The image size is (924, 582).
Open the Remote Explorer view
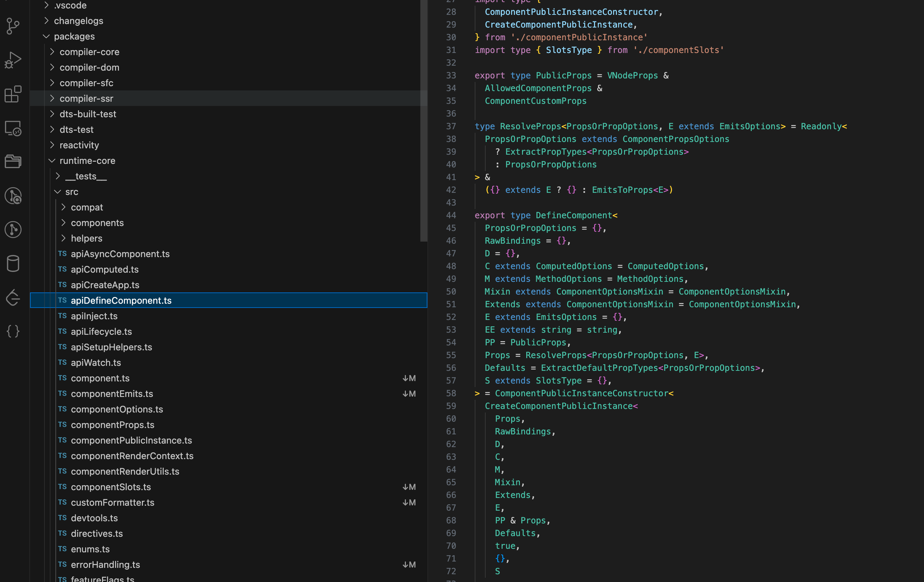coord(13,128)
